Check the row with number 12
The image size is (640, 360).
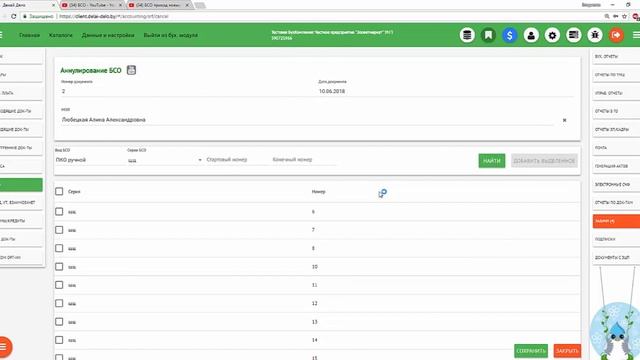point(59,303)
